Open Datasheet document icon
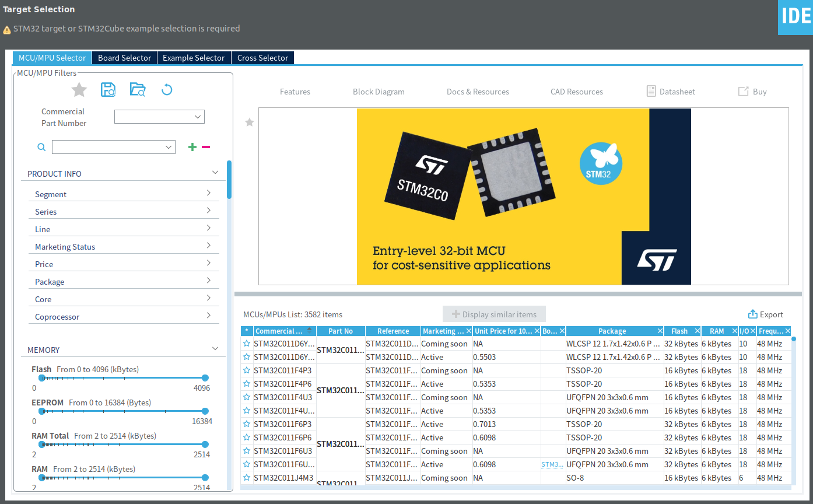This screenshot has height=504, width=813. [x=651, y=91]
